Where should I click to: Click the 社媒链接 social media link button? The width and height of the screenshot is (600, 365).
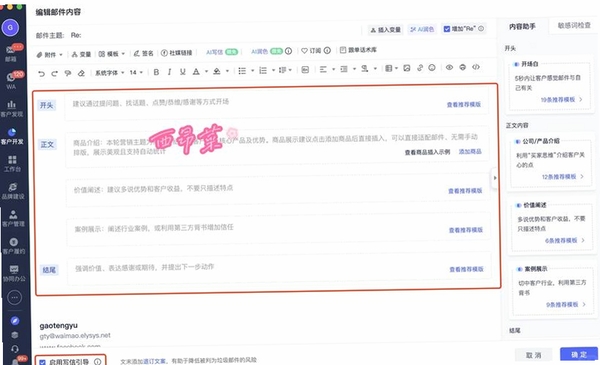tap(176, 53)
